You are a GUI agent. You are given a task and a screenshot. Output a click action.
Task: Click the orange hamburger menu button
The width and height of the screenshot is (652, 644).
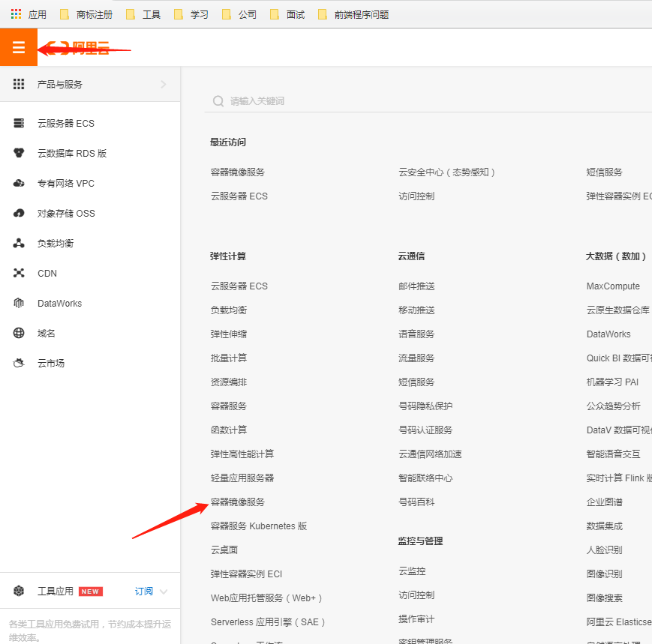pos(19,47)
